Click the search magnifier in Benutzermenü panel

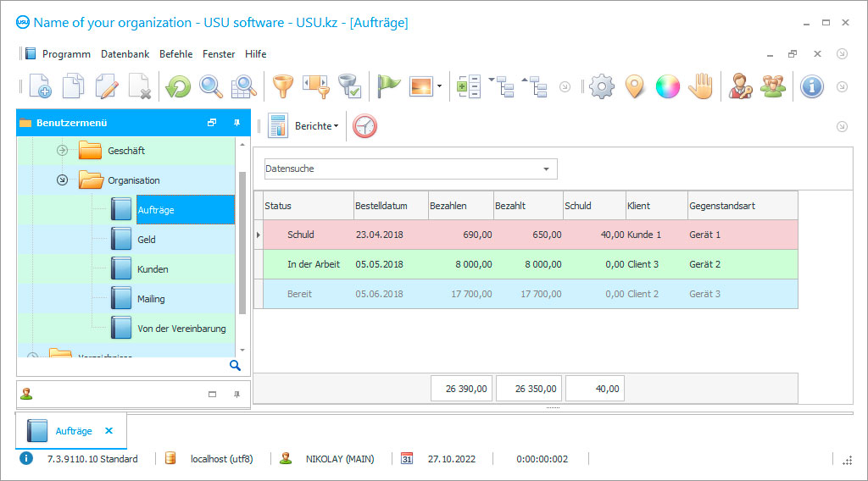(x=235, y=366)
